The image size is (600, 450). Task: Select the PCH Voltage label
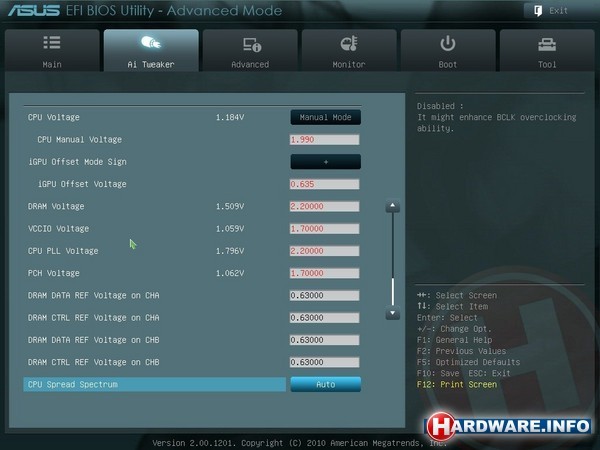click(x=54, y=273)
